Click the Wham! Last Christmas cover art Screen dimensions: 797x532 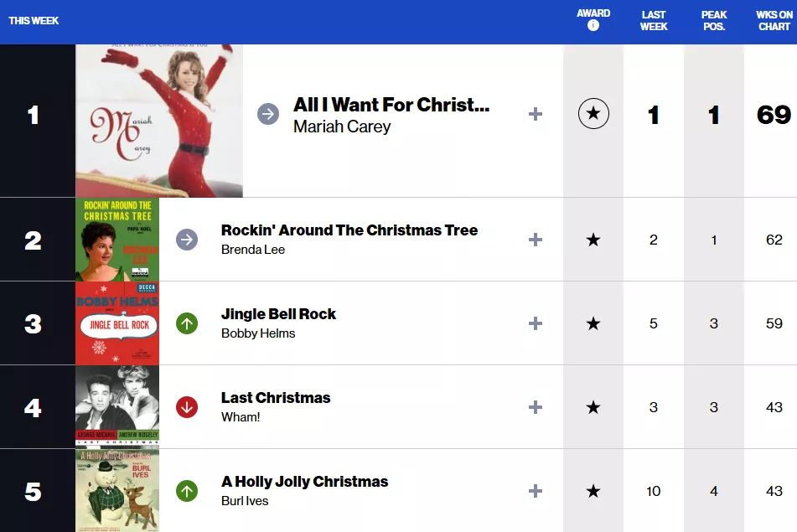click(x=117, y=406)
